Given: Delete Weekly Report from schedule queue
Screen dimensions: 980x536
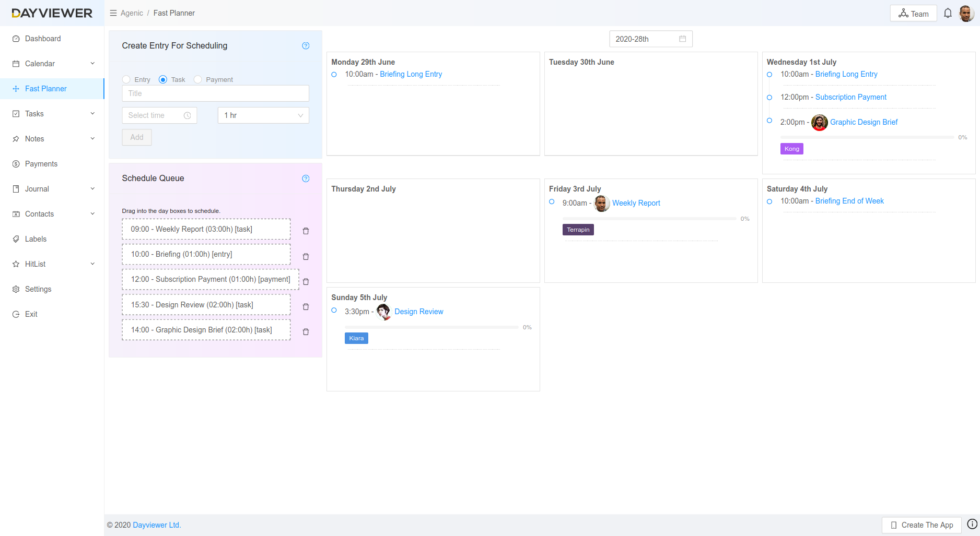Looking at the screenshot, I should click(306, 231).
